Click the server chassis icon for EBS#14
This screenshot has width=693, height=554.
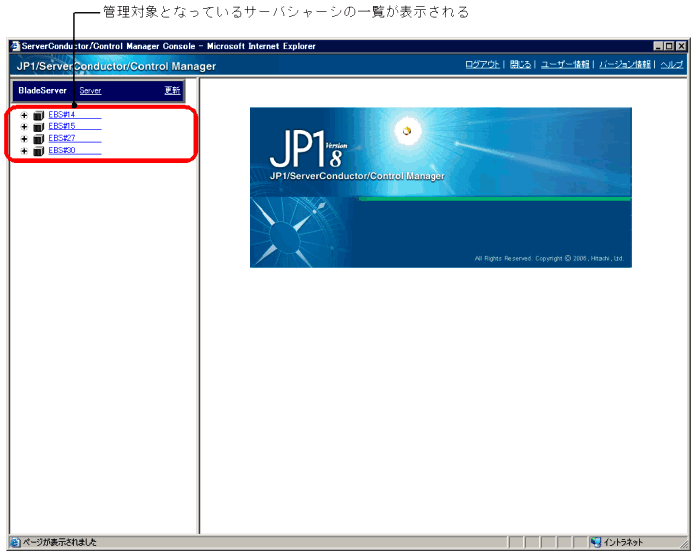[x=39, y=115]
